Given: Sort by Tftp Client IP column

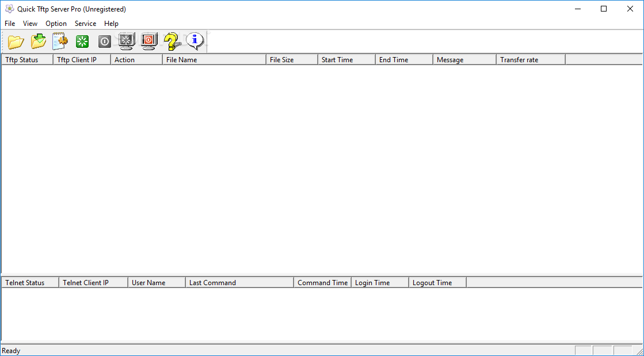Looking at the screenshot, I should pyautogui.click(x=82, y=59).
